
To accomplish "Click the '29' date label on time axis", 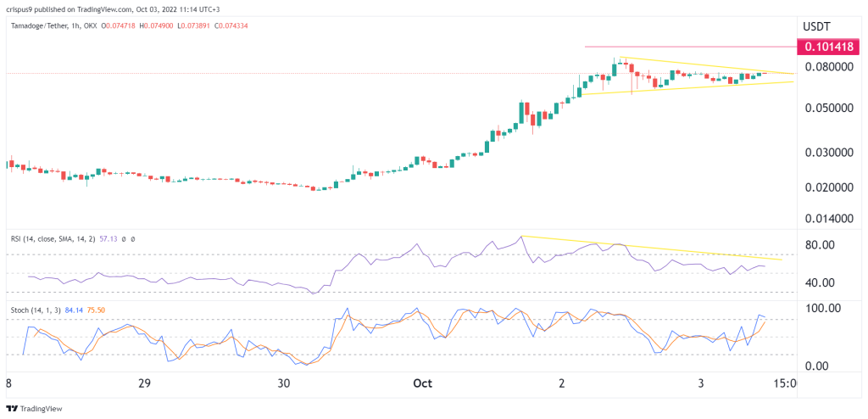I will (x=144, y=383).
